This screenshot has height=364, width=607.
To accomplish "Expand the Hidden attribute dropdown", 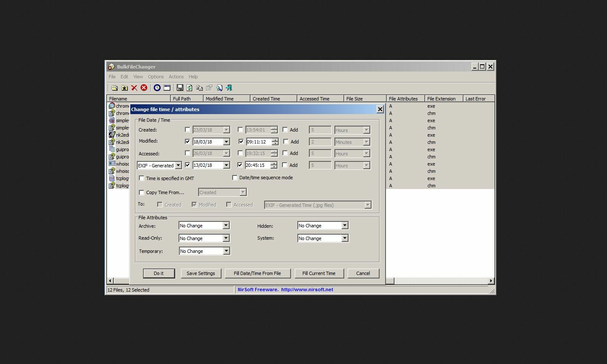I will tap(345, 226).
